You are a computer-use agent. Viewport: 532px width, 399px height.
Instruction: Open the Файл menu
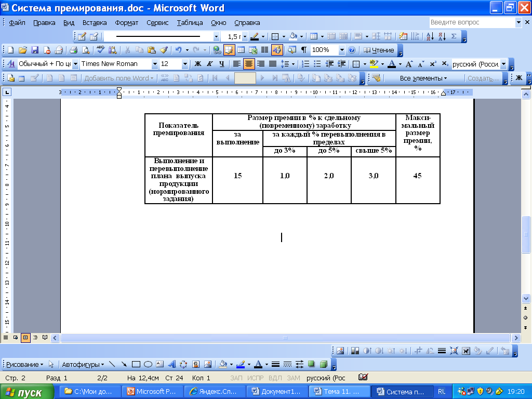(17, 23)
